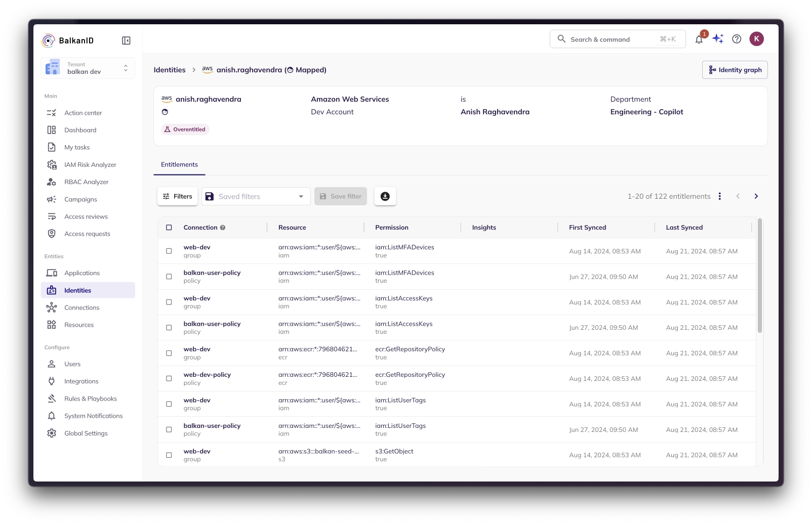Open the notifications bell
The image size is (812, 524).
[699, 39]
